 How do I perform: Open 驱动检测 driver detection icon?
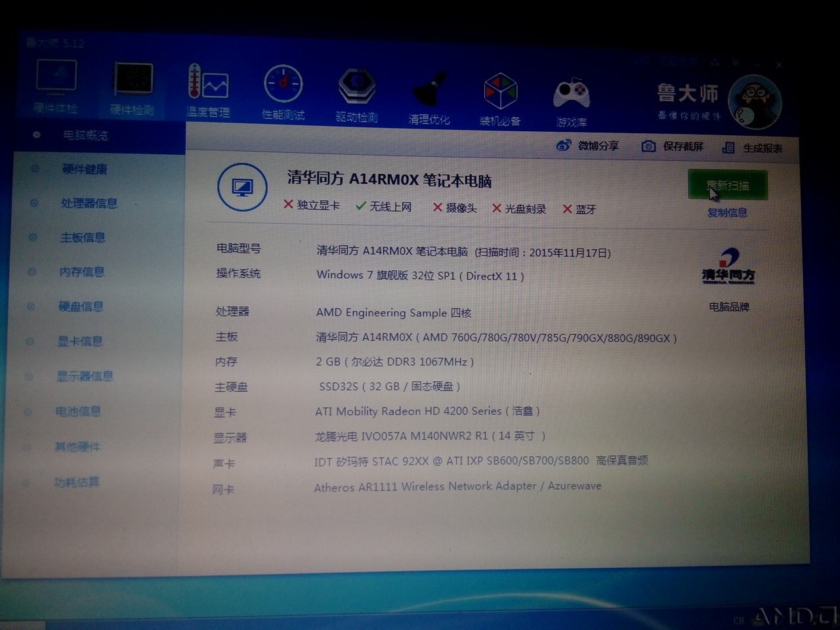point(357,87)
